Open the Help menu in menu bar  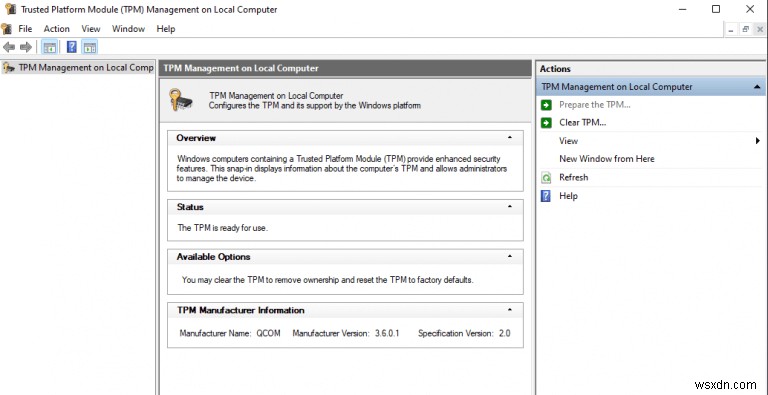(x=166, y=29)
